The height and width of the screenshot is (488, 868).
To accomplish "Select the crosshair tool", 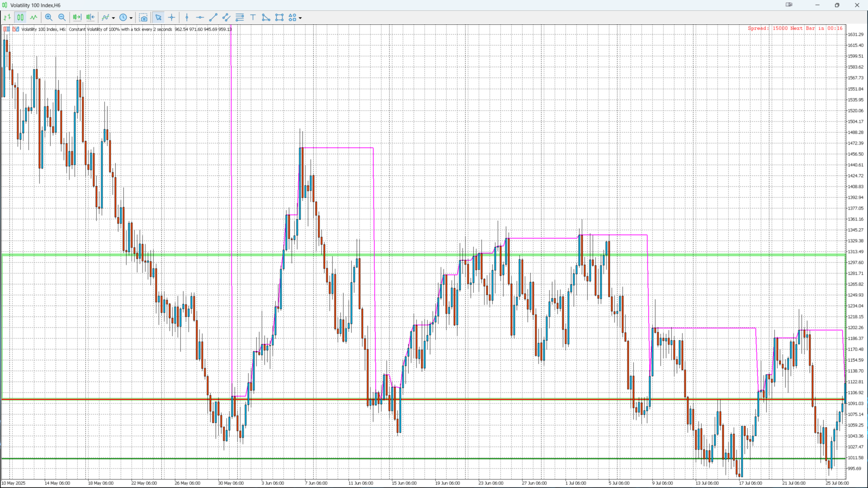I will click(x=172, y=18).
